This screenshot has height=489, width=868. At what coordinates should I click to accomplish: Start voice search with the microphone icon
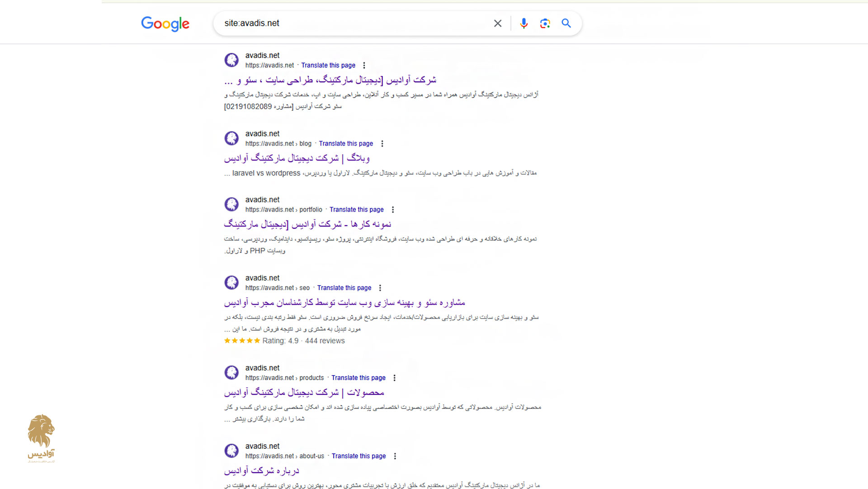click(524, 24)
